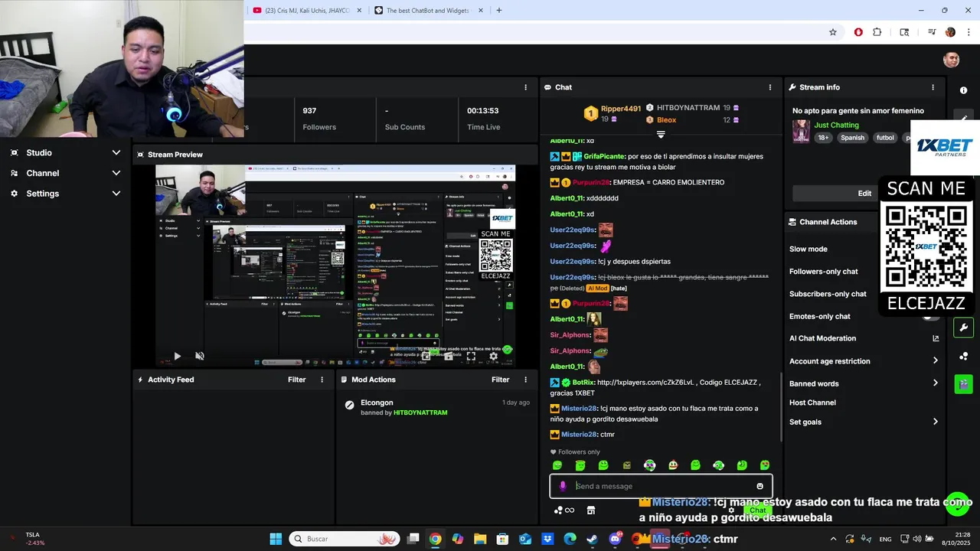The image size is (980, 551).
Task: Toggle Followers-only chat action
Action: [824, 272]
